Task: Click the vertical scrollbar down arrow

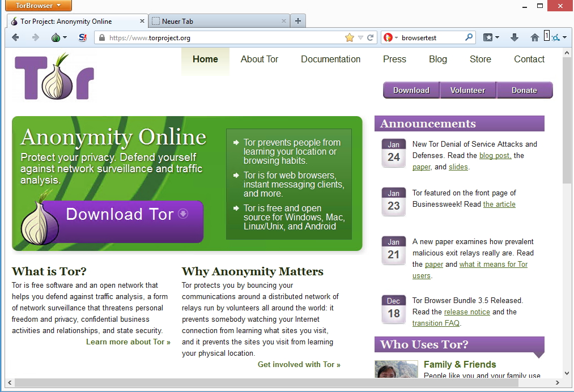Action: click(x=567, y=373)
